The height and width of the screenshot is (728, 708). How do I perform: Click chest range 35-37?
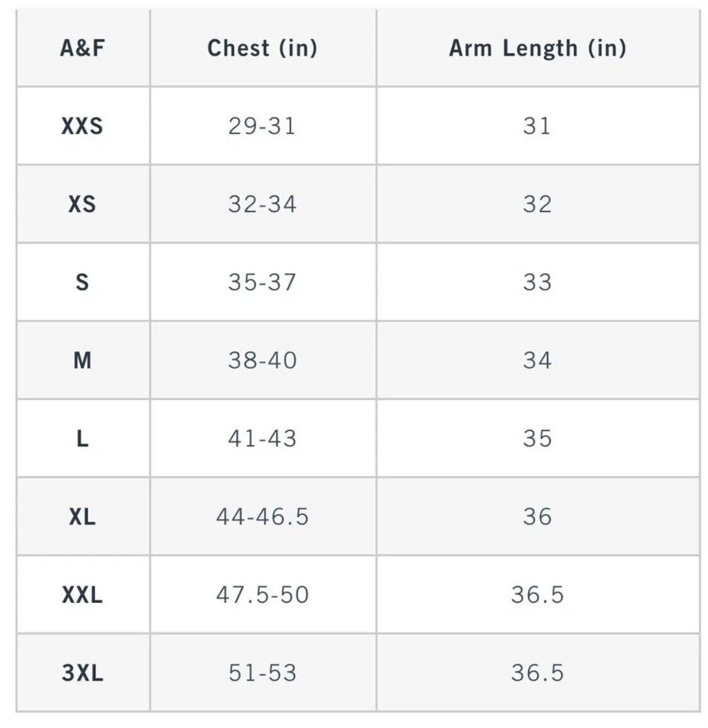pos(262,282)
